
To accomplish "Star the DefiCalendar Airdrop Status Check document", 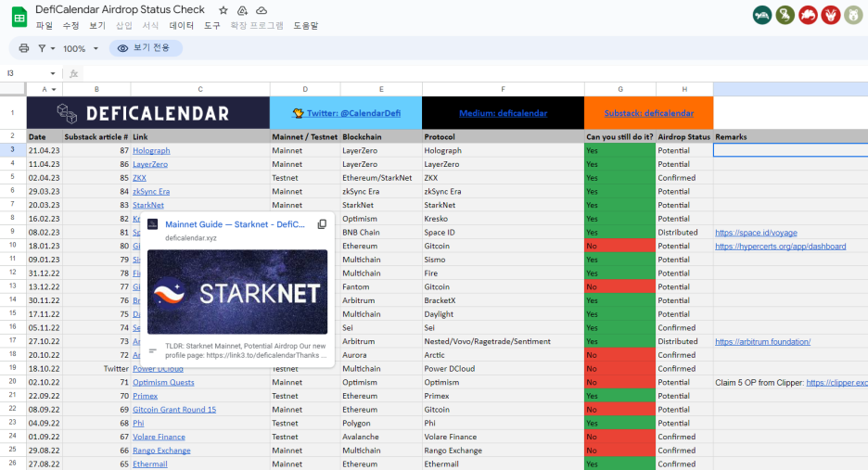I will (x=223, y=10).
